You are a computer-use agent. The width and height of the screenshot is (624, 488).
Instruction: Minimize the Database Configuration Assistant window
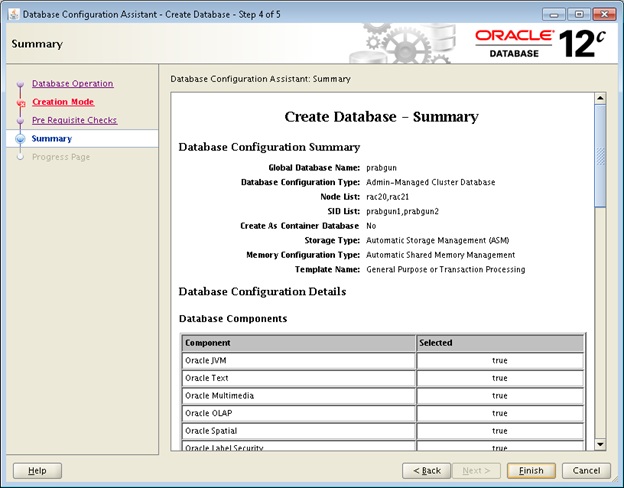point(554,14)
